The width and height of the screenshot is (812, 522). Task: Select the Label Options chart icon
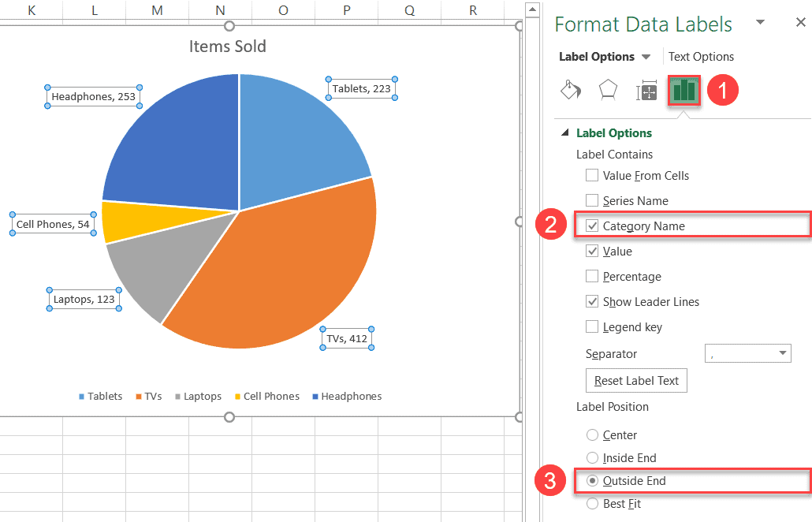click(683, 90)
